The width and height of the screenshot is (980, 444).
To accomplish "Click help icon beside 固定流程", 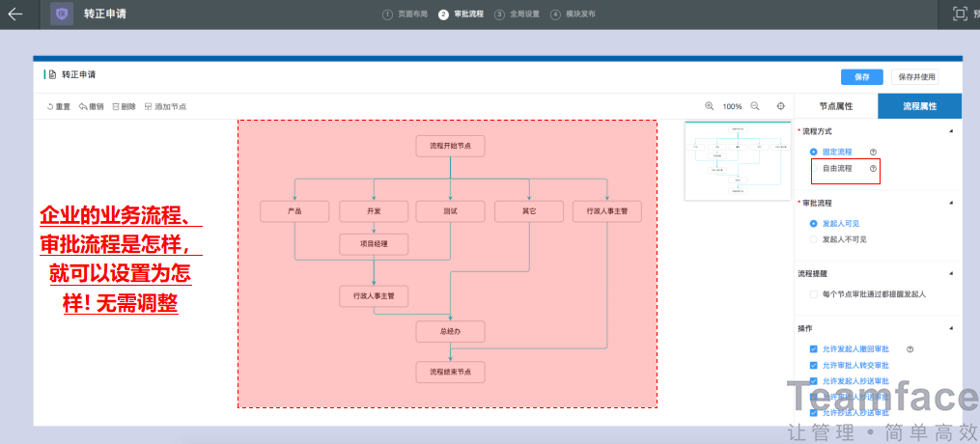I will (873, 152).
